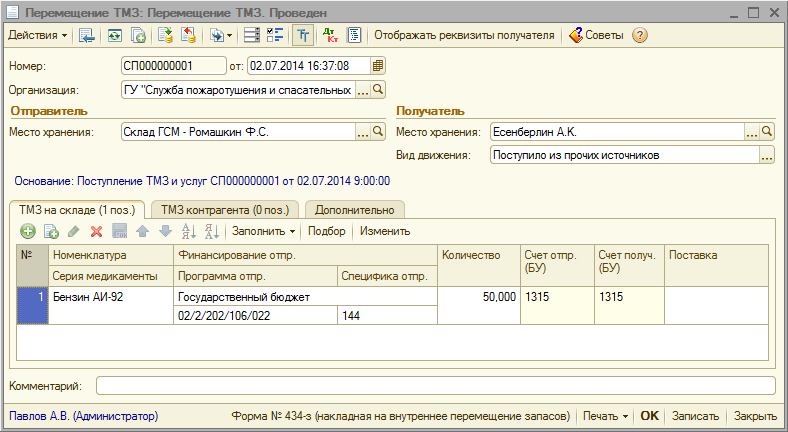Click the red delete row icon
The width and height of the screenshot is (788, 432).
coord(97,231)
